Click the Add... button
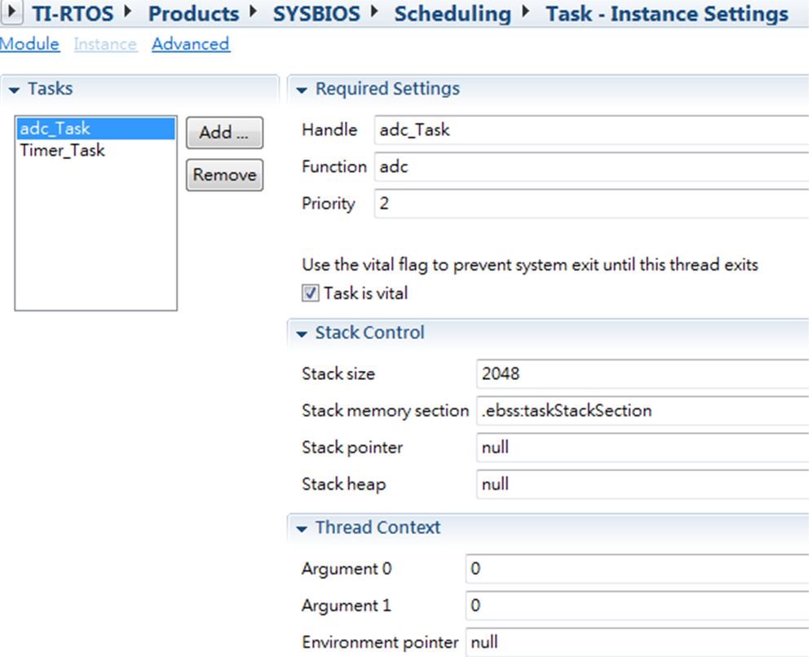The width and height of the screenshot is (812, 657). pos(224,133)
